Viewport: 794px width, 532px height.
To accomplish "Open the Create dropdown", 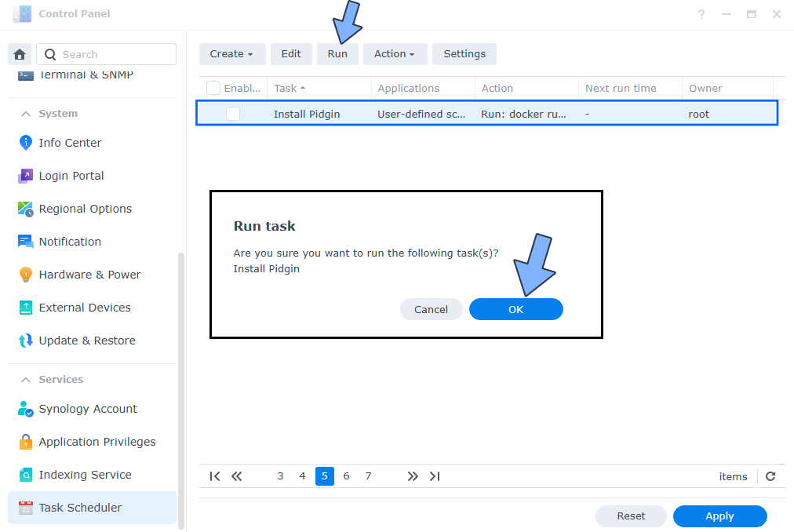I will click(232, 54).
